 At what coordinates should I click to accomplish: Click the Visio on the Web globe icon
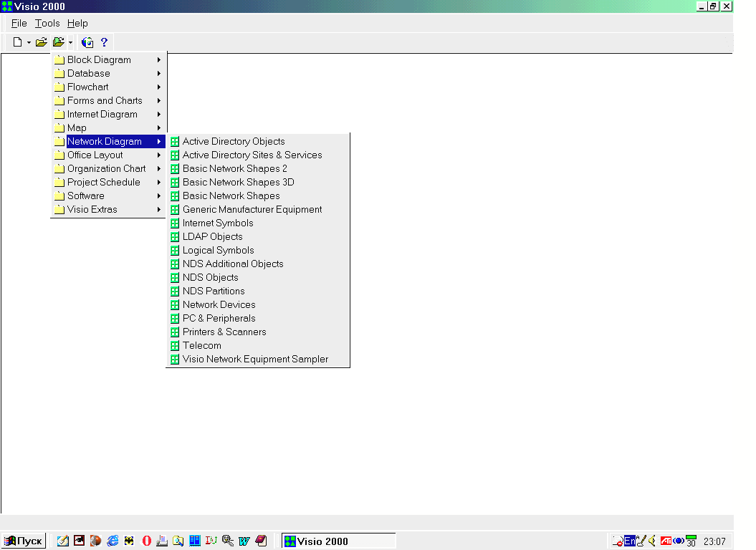(x=87, y=42)
